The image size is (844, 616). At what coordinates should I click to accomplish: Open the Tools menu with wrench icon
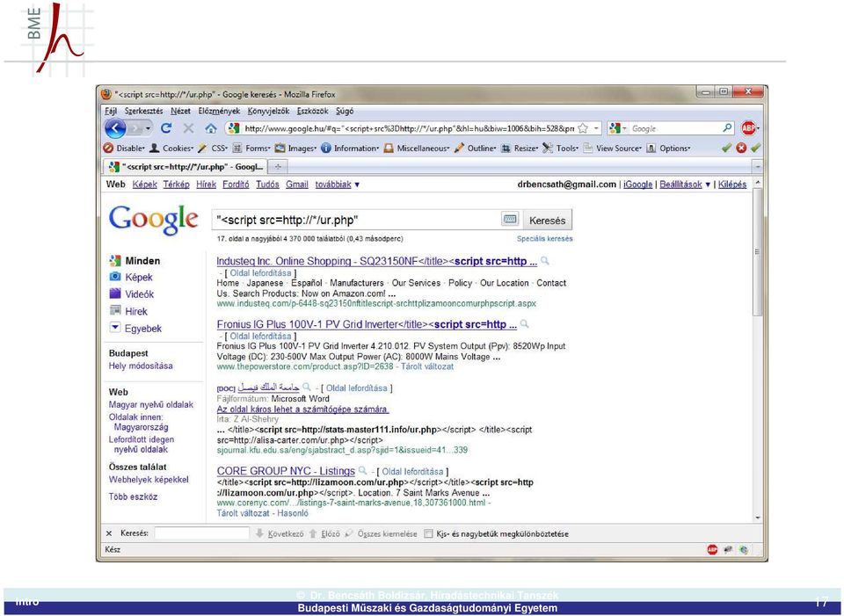click(561, 148)
